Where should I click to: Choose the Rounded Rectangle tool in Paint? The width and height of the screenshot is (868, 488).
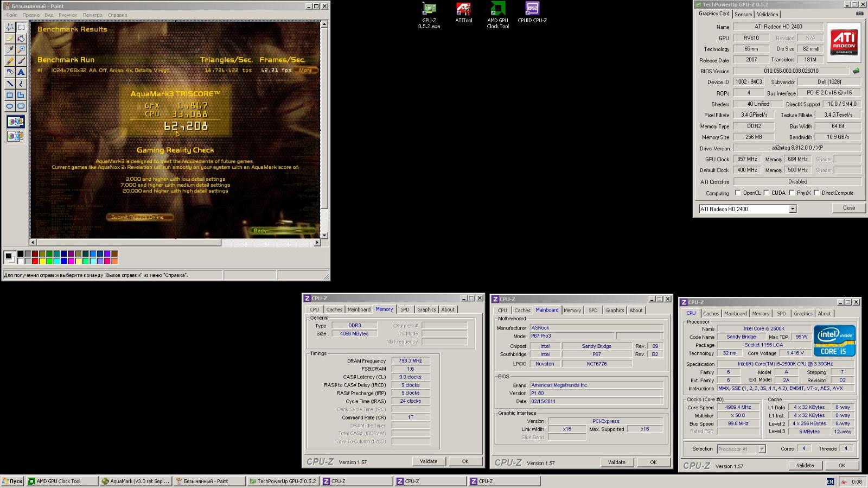click(21, 106)
